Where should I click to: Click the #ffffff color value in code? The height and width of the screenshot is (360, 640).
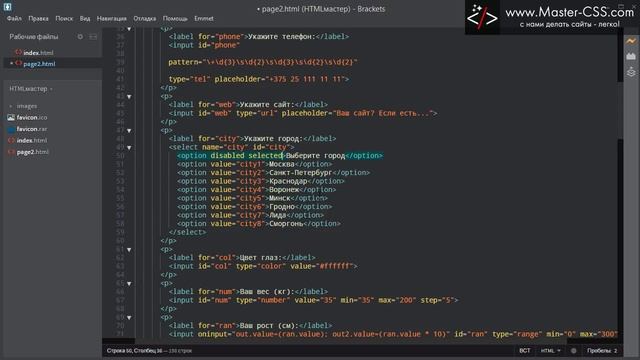coord(335,266)
